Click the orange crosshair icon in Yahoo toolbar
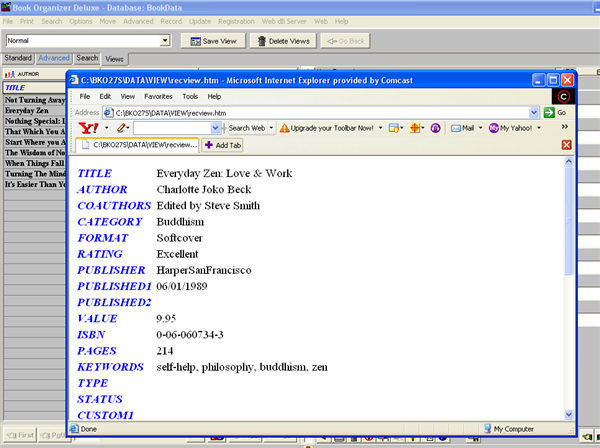This screenshot has width=600, height=448. 414,128
